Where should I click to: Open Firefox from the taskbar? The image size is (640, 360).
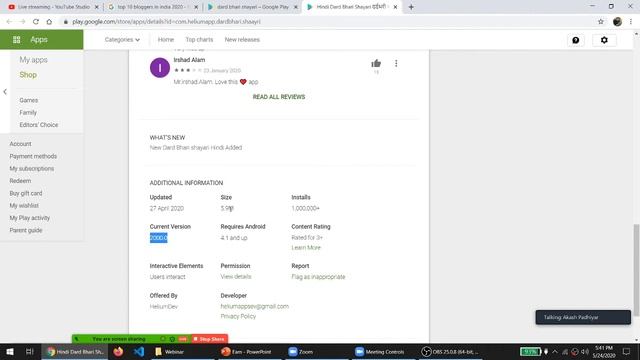click(x=118, y=351)
